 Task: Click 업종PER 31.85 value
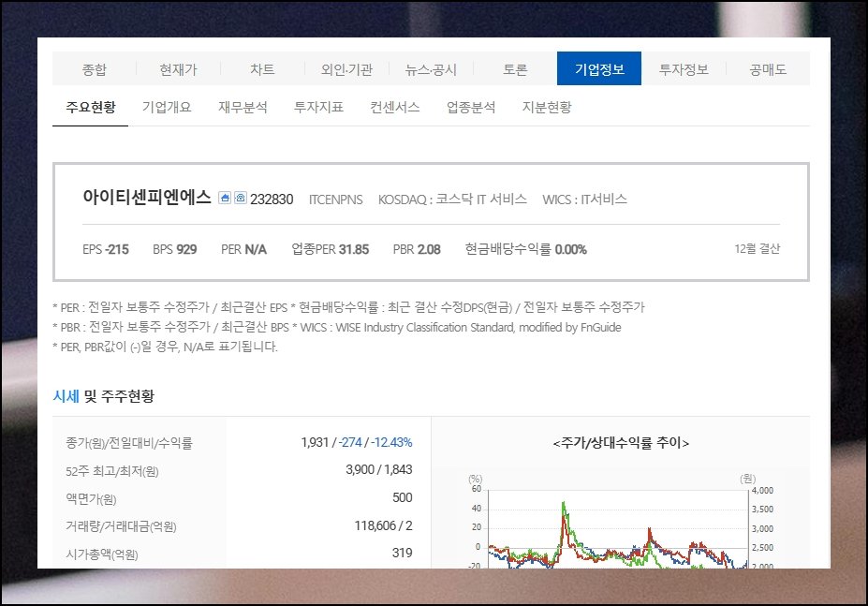(331, 249)
